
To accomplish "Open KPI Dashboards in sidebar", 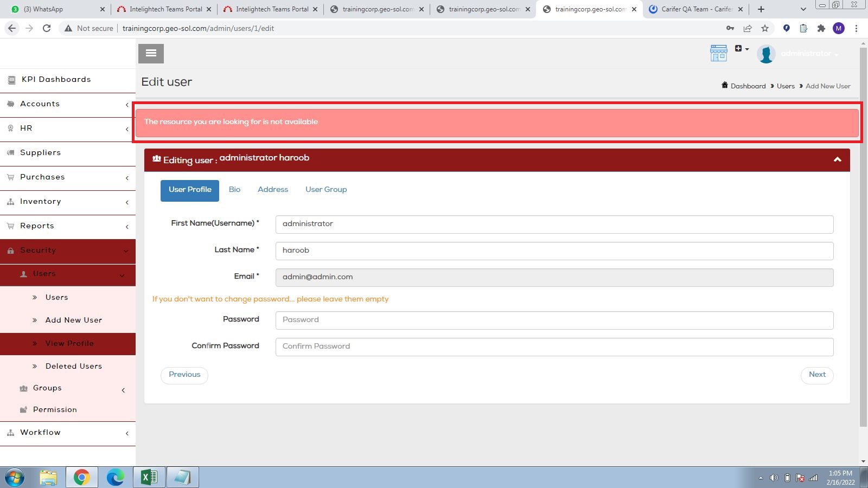I will click(x=68, y=80).
